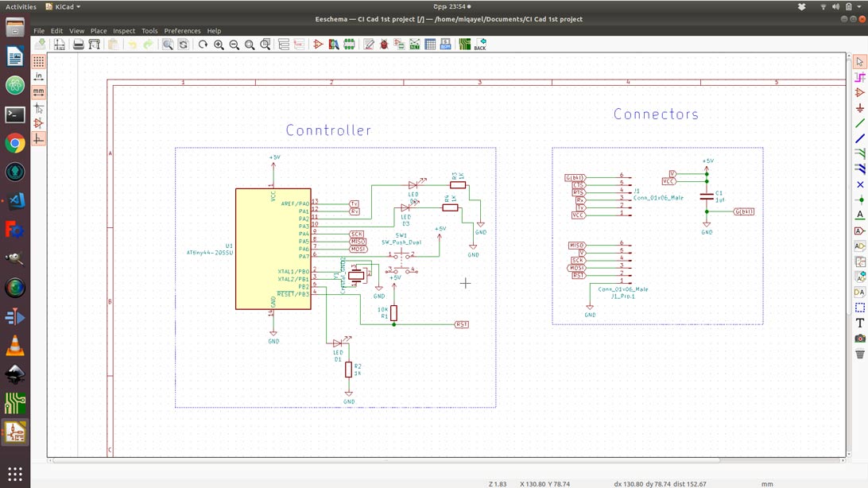Run the Electrical Rules Checker bug icon

coord(384,45)
